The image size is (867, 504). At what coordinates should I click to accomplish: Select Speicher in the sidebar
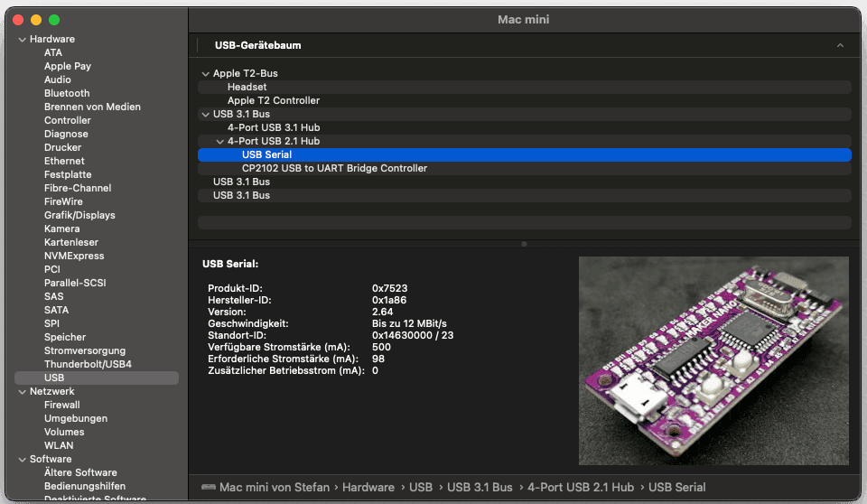pos(65,338)
